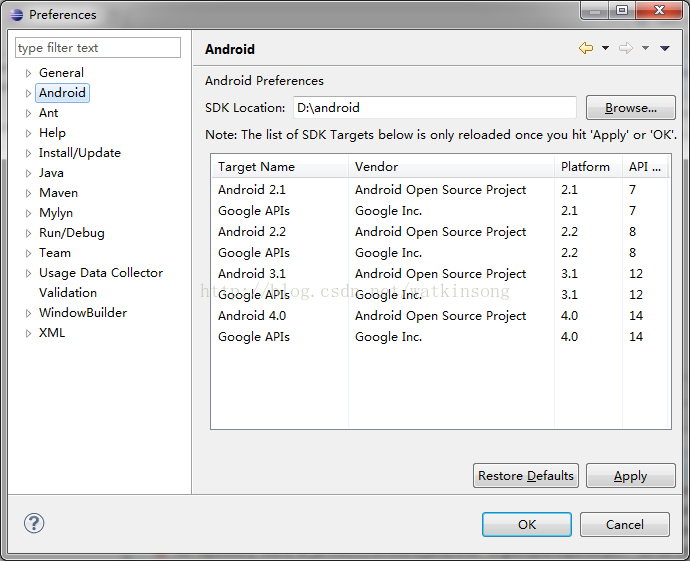Maximize the Preferences dialog window

[x=622, y=10]
